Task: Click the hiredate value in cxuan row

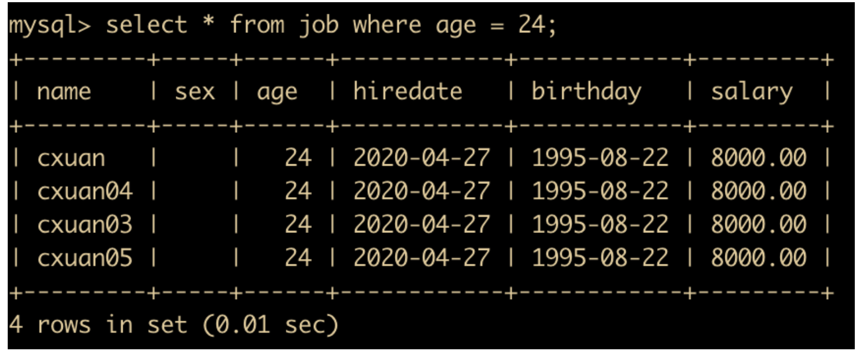Action: [421, 158]
